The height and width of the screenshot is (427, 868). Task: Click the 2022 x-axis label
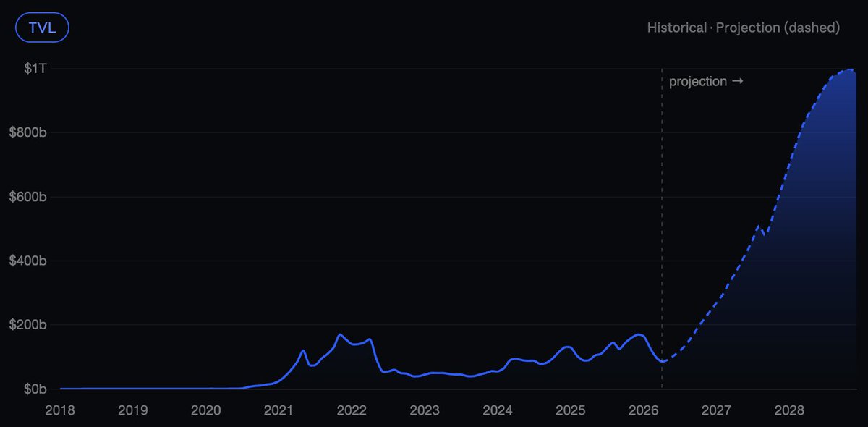coord(352,410)
